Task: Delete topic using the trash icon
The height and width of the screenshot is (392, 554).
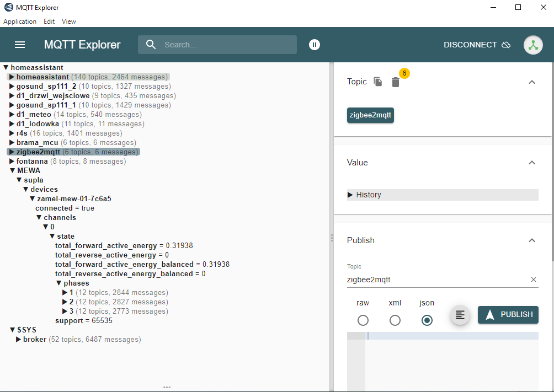Action: (396, 82)
